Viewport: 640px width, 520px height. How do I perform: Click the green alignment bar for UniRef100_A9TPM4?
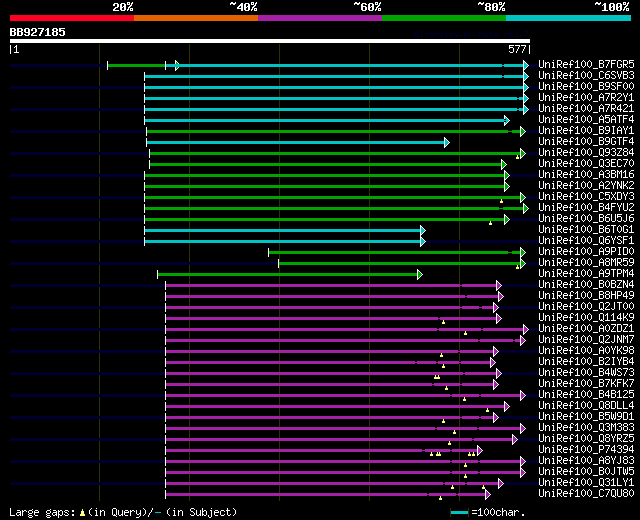[x=287, y=275]
